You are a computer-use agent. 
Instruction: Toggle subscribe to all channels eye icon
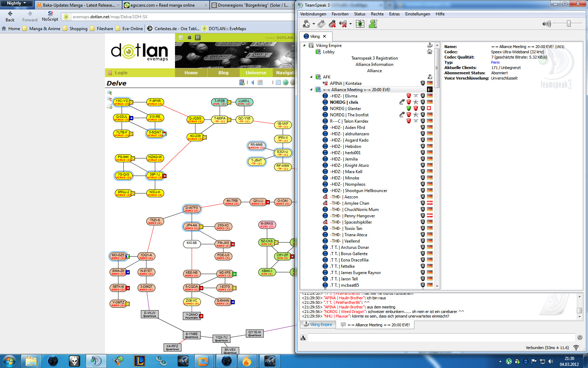(x=360, y=24)
